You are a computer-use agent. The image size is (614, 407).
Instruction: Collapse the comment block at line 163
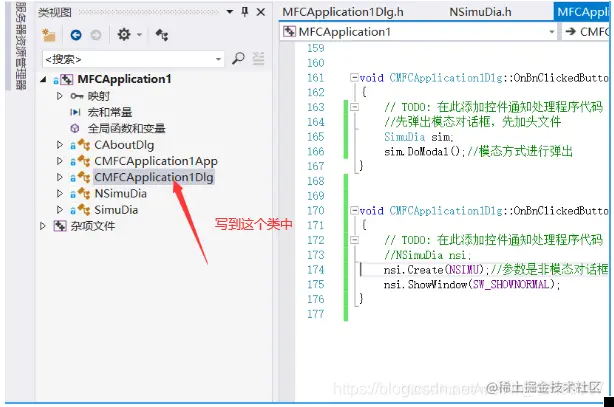click(354, 107)
